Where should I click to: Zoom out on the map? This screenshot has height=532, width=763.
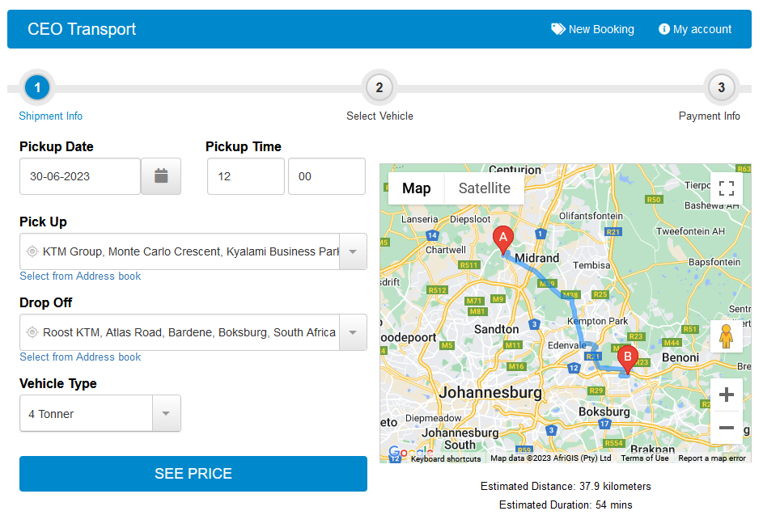click(x=726, y=428)
